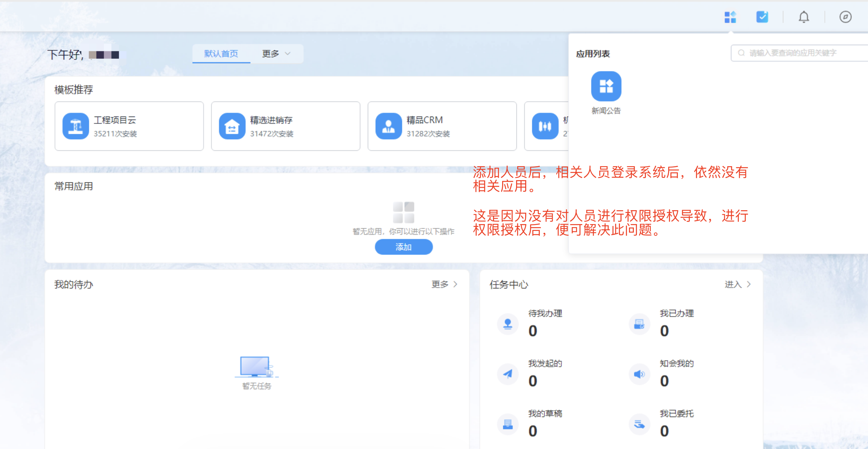Click the 31472次安装 install count
This screenshot has height=449, width=868.
[x=272, y=134]
